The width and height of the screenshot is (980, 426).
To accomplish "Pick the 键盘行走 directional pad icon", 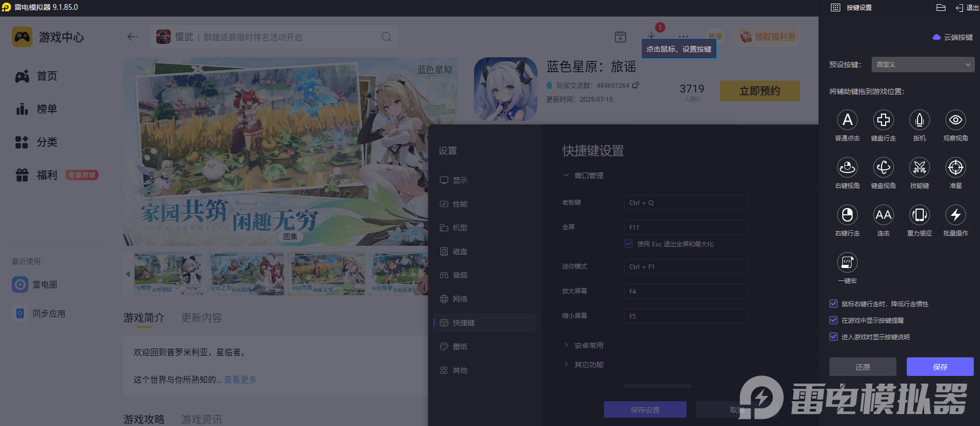I will point(883,120).
